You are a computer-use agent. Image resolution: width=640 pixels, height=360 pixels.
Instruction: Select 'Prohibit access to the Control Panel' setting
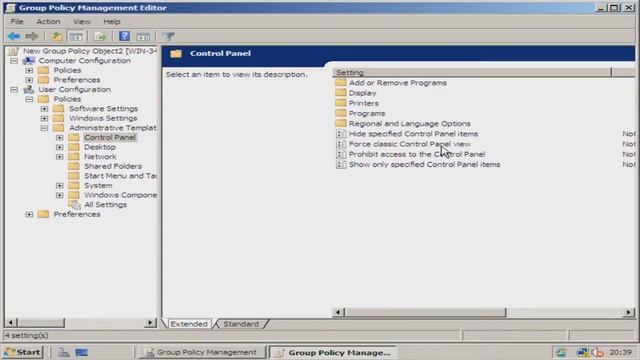click(417, 154)
